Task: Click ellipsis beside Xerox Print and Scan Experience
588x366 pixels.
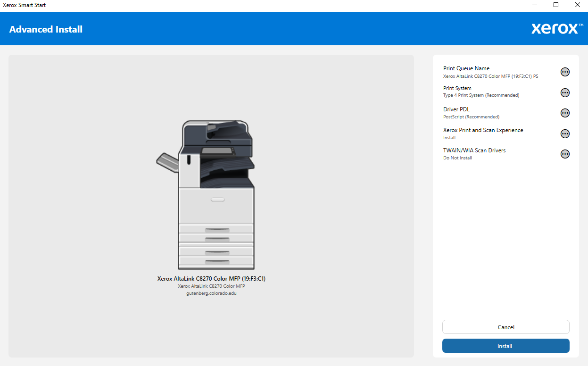Action: point(565,134)
